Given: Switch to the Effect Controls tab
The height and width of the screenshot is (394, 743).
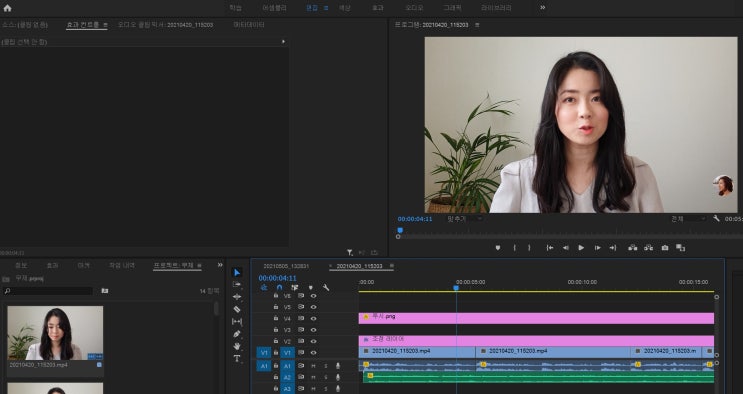Looking at the screenshot, I should coord(83,25).
